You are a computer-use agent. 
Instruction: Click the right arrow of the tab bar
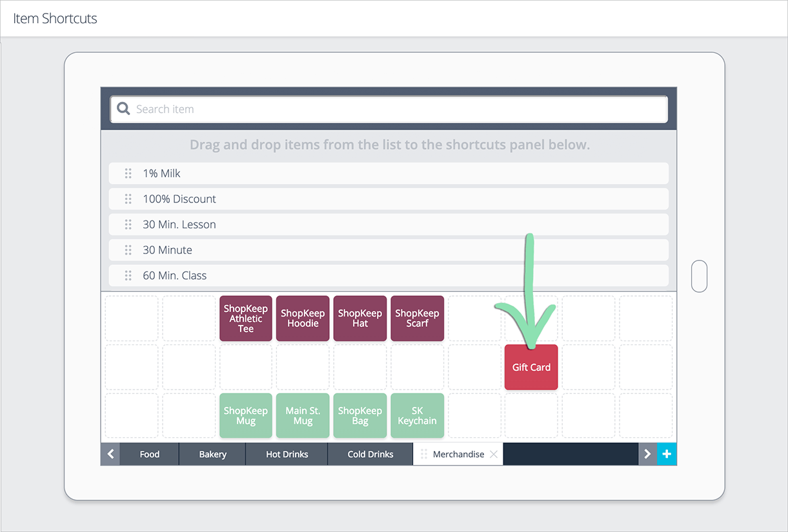[x=647, y=454]
